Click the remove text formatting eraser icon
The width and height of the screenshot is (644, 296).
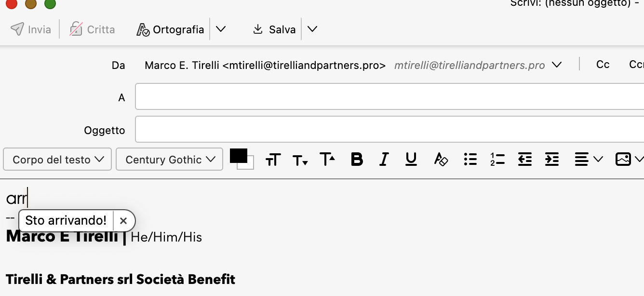tap(441, 159)
